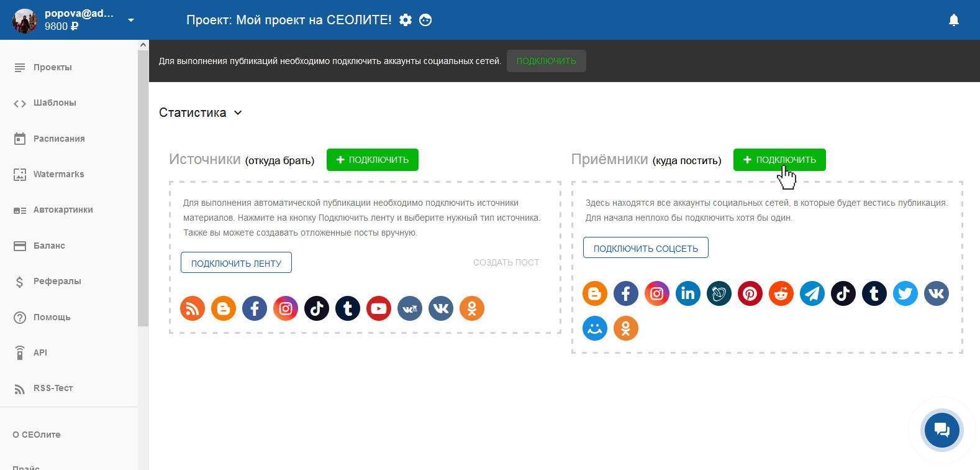This screenshot has height=470, width=980.
Task: Select Telegram receiver icon
Action: [x=812, y=293]
